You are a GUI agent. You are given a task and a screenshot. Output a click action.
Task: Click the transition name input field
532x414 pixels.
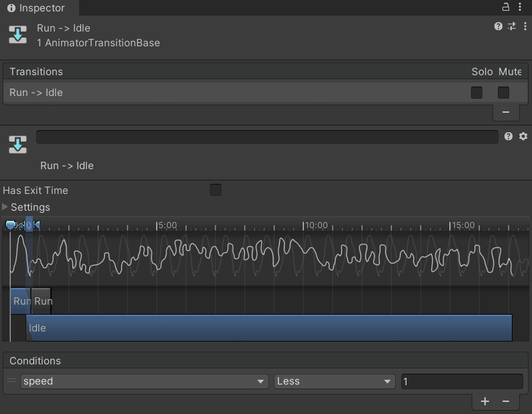click(267, 137)
